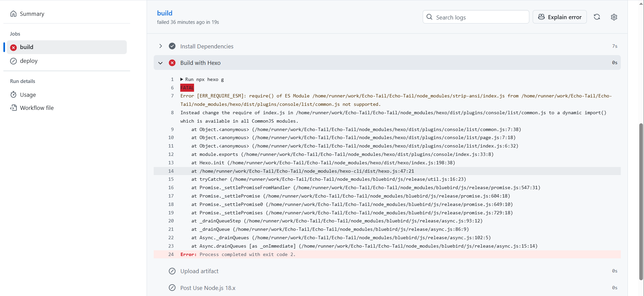Open the Summary page
Viewport: 644px width, 296px height.
click(x=32, y=14)
